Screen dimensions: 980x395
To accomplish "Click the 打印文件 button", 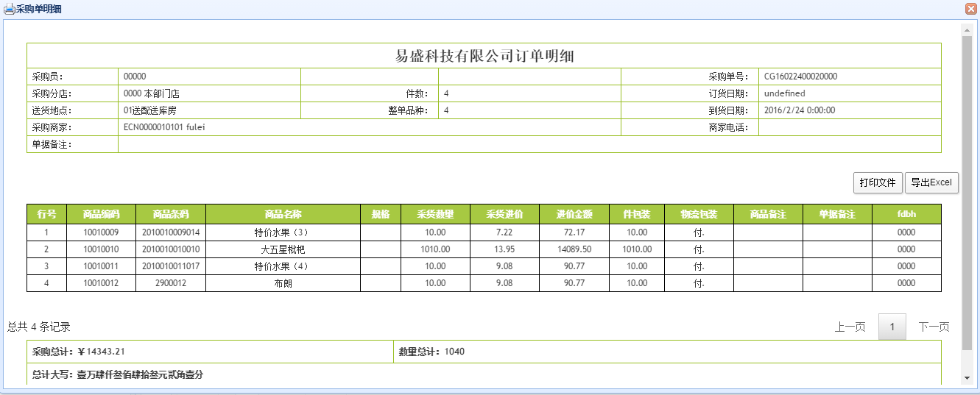I will (x=878, y=182).
